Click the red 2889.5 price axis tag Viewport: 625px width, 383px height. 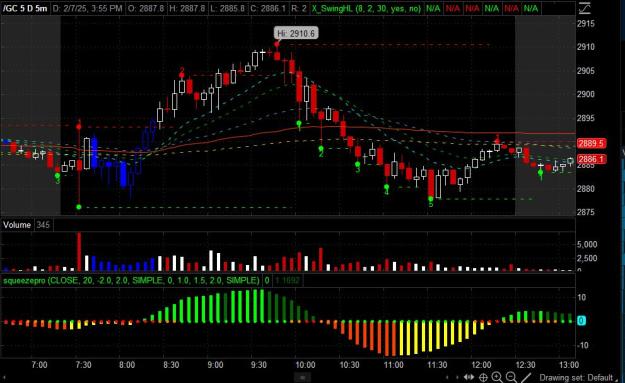coord(592,143)
